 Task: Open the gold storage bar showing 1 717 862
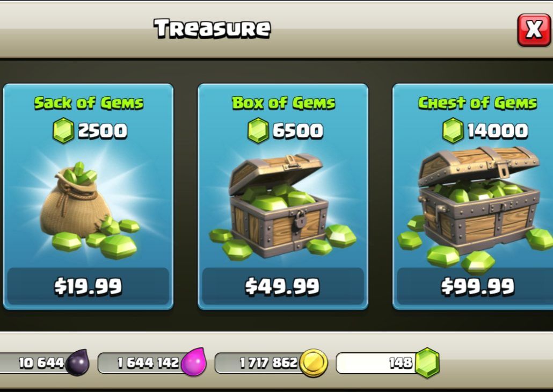tap(271, 362)
